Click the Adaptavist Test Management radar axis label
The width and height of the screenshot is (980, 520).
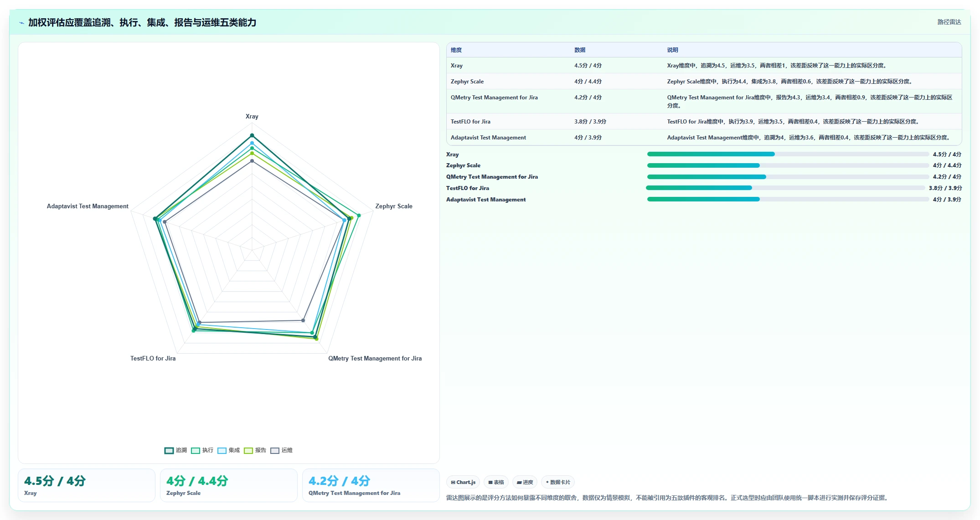[88, 206]
